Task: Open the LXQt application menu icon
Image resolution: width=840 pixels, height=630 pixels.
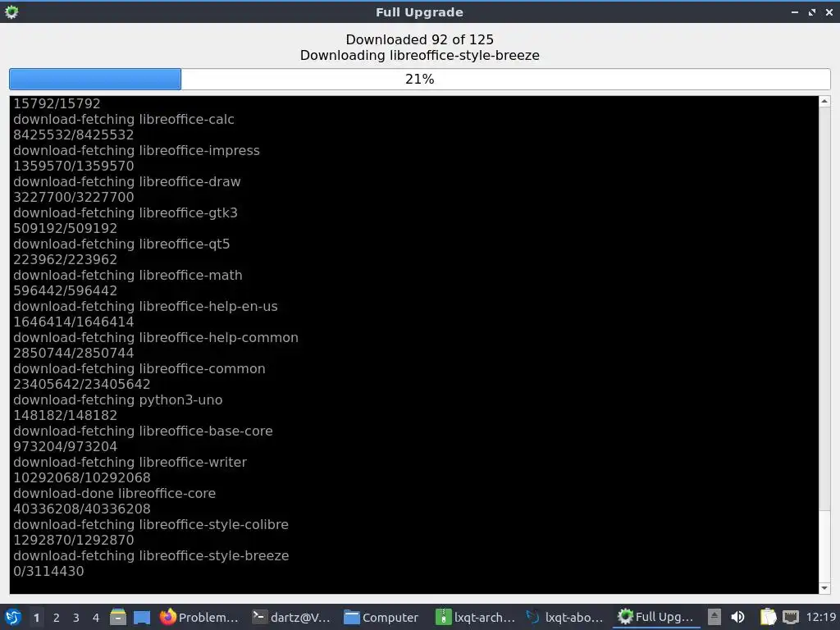Action: tap(13, 617)
